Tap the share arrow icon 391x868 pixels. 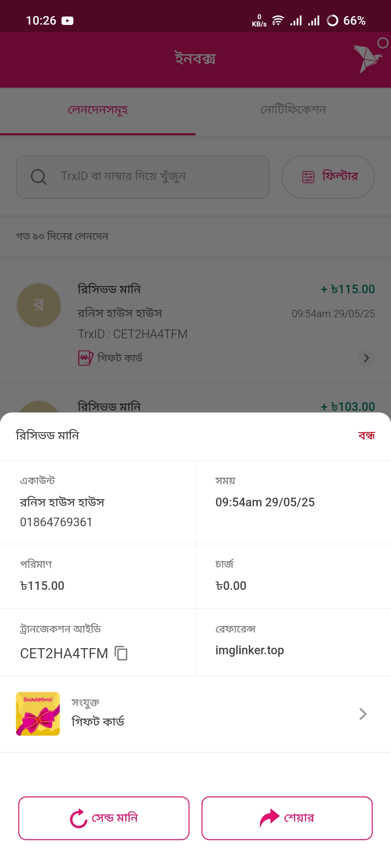tap(269, 818)
